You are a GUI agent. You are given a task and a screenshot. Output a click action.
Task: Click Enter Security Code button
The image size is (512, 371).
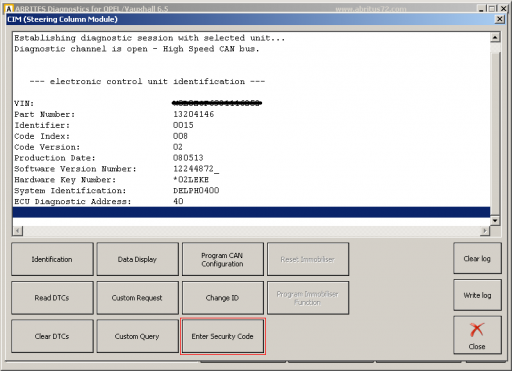click(223, 336)
